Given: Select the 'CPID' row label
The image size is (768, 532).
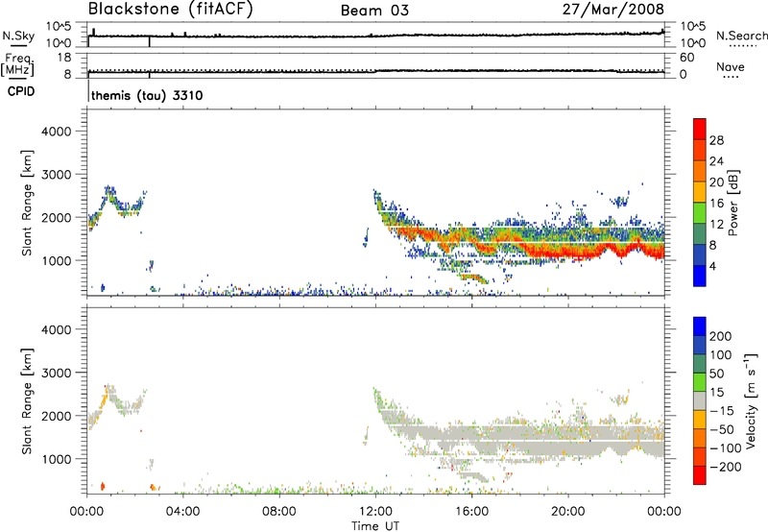Looking at the screenshot, I should click(21, 91).
